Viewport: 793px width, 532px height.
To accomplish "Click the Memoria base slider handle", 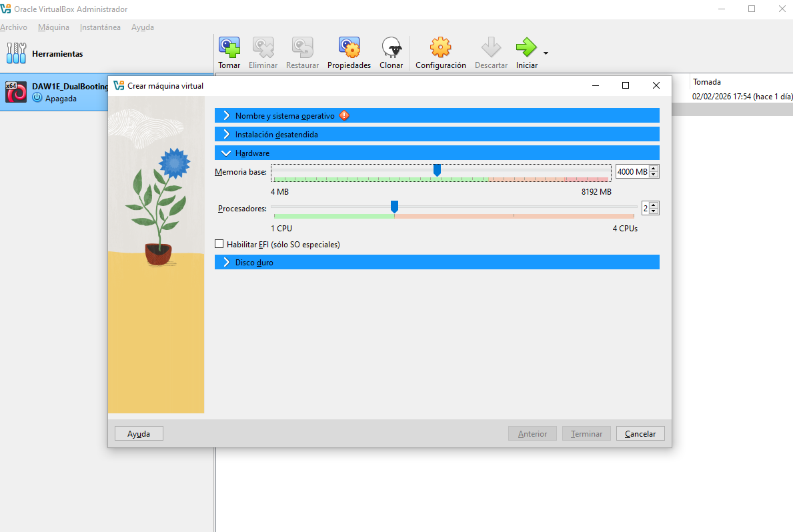I will (x=438, y=171).
